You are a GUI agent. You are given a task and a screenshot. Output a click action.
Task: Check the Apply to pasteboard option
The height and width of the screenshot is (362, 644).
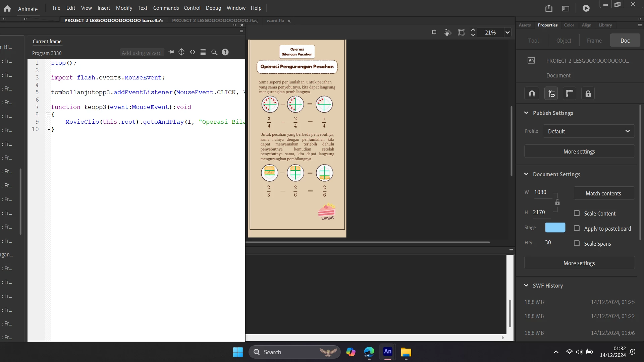(577, 228)
